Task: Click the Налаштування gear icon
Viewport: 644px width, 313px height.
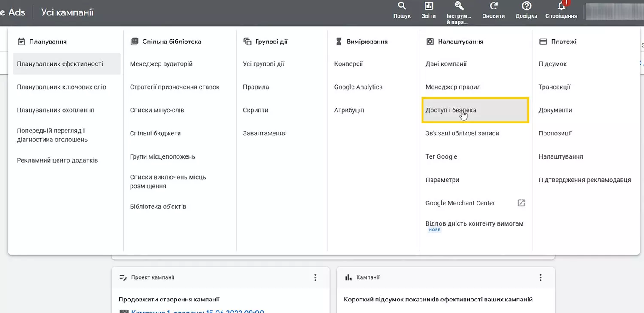Action: (430, 42)
